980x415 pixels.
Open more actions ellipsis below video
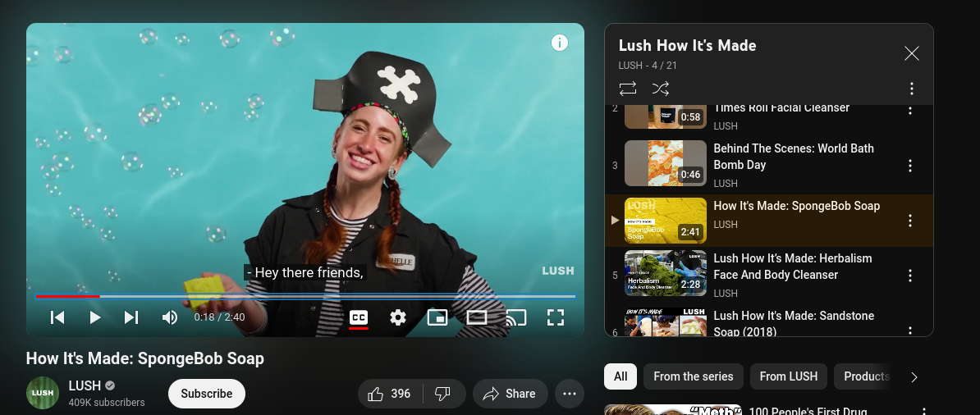[570, 394]
